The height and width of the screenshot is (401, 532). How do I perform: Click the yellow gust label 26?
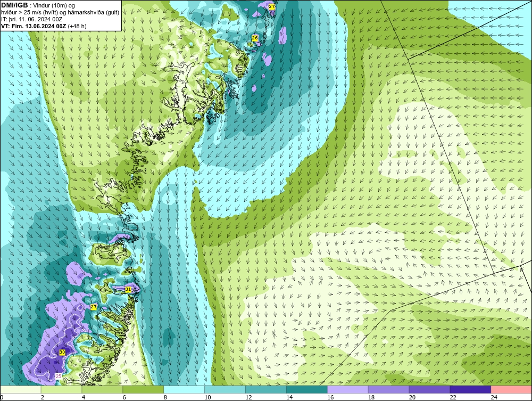[x=255, y=38]
